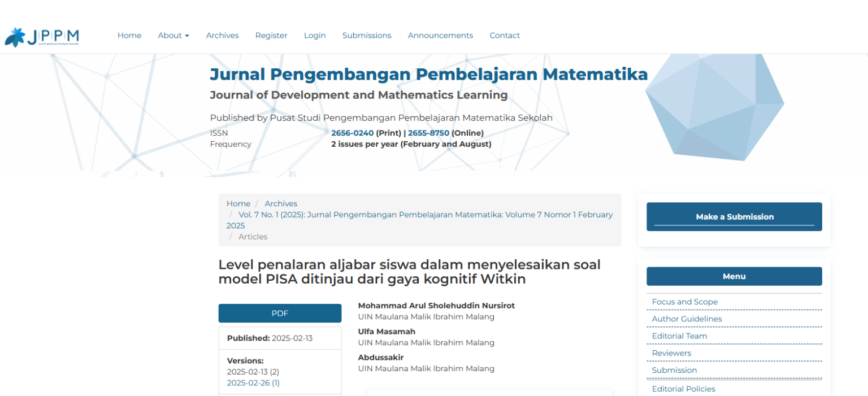Image resolution: width=868 pixels, height=396 pixels.
Task: Click the Menu sidebar heading
Action: click(734, 276)
